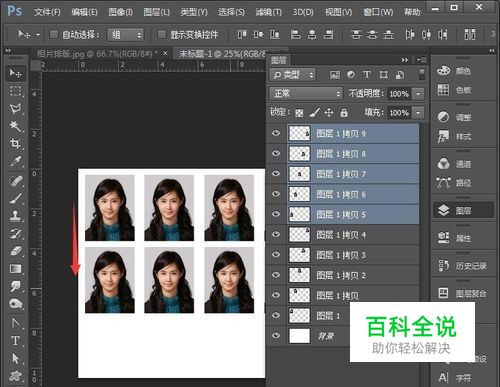Hide layer 图层 1 拷贝 7
Viewport: 500px width, 387px height.
click(276, 174)
